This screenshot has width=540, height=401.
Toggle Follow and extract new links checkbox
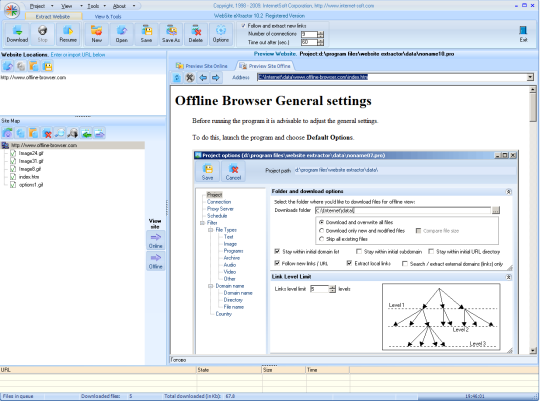click(243, 26)
